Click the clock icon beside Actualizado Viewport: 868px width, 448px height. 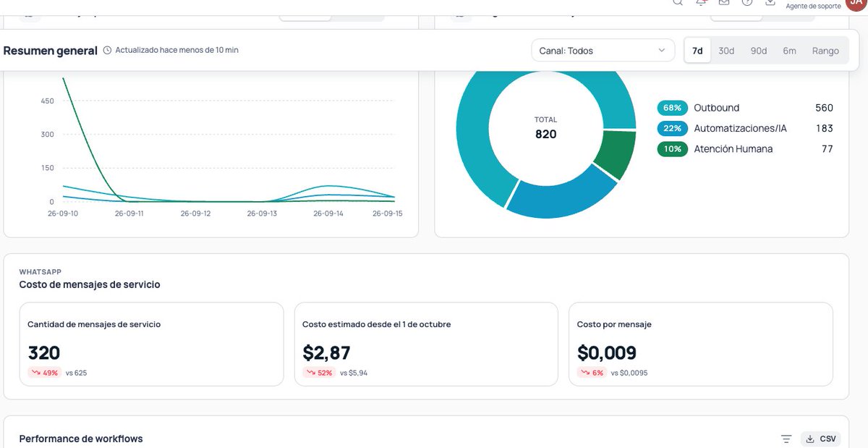108,51
